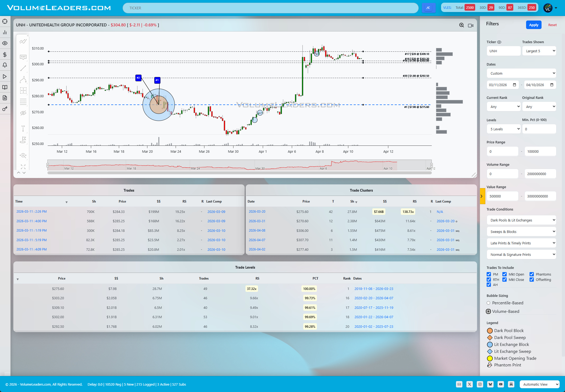Click the YouTube icon in footer
This screenshot has width=565, height=392.
501,384
